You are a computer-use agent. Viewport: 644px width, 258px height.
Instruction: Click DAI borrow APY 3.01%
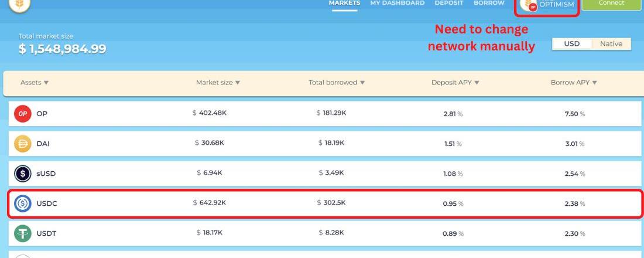coord(575,144)
